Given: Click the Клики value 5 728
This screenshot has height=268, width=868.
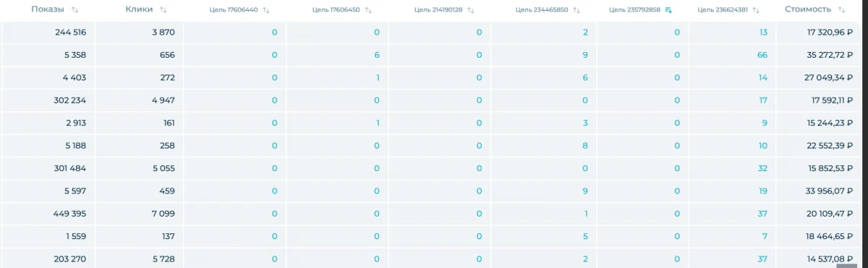Looking at the screenshot, I should pyautogui.click(x=163, y=259).
